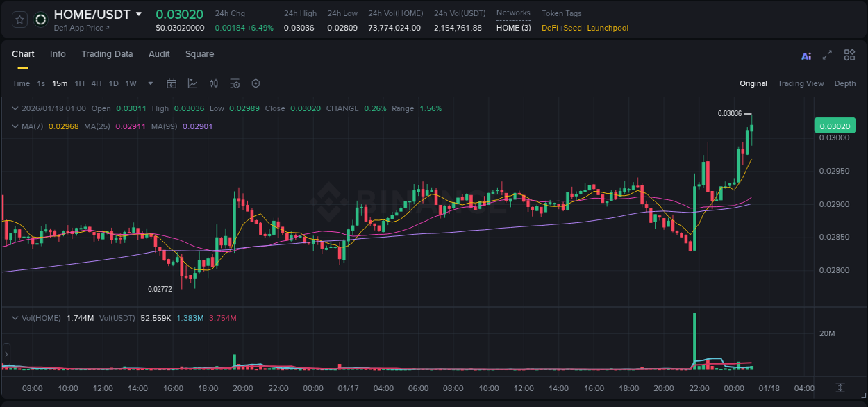Add HOME/USDT to favorites with star icon
The height and width of the screenshot is (407, 868).
click(x=19, y=19)
